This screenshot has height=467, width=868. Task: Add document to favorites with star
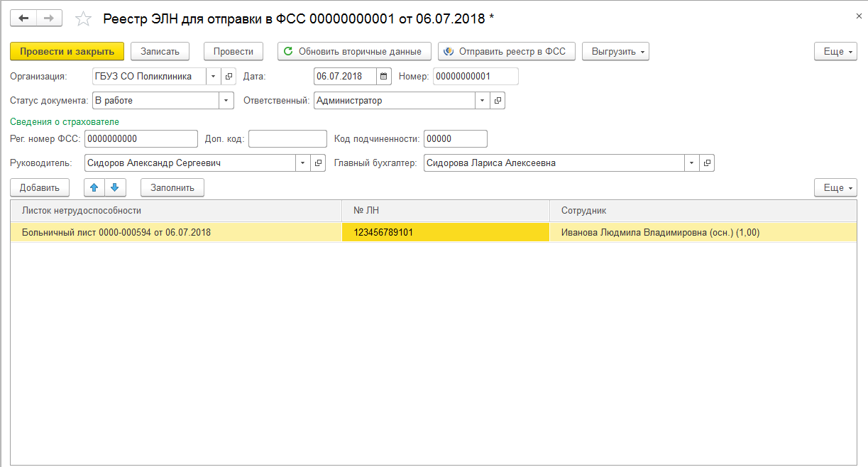[x=84, y=19]
